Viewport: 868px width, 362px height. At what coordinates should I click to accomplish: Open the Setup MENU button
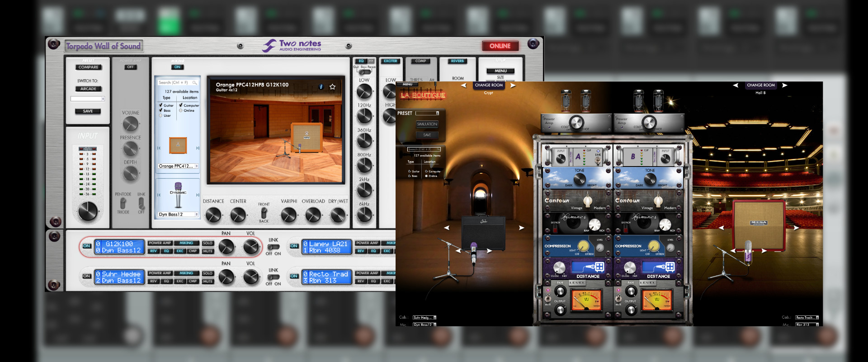(500, 71)
